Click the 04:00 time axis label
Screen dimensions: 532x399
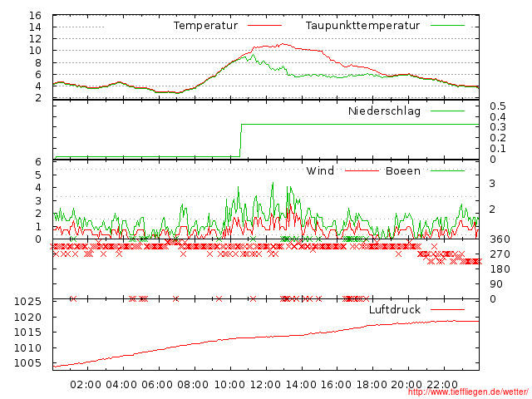(121, 385)
